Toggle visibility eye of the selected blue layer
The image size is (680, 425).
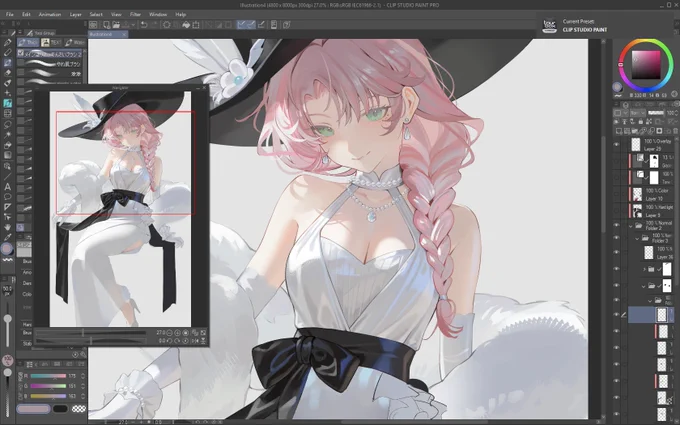coord(616,315)
